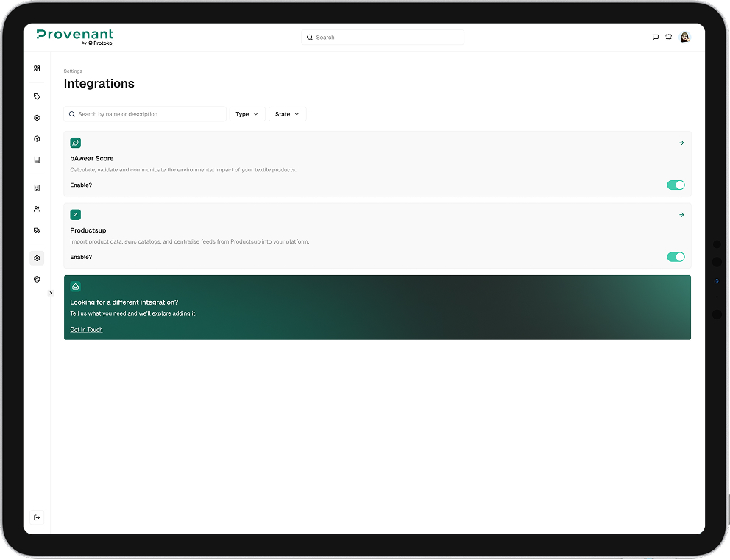Click the logout icon at sidebar bottom

click(37, 517)
